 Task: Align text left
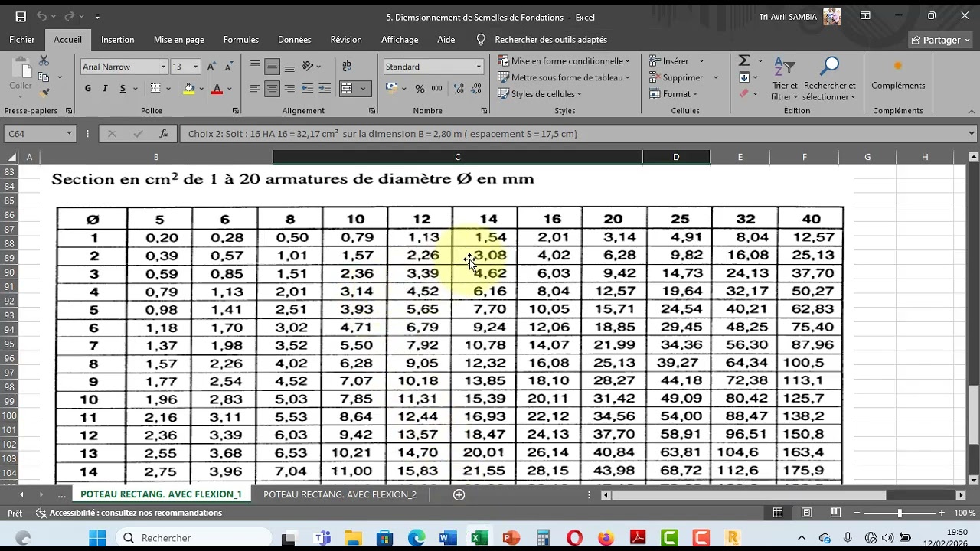tap(255, 89)
